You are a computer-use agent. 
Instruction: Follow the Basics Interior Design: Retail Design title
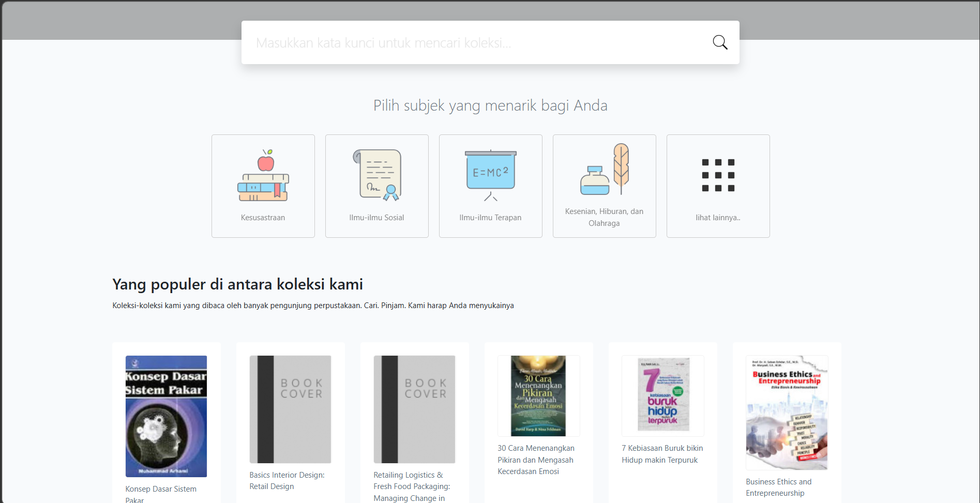click(287, 481)
